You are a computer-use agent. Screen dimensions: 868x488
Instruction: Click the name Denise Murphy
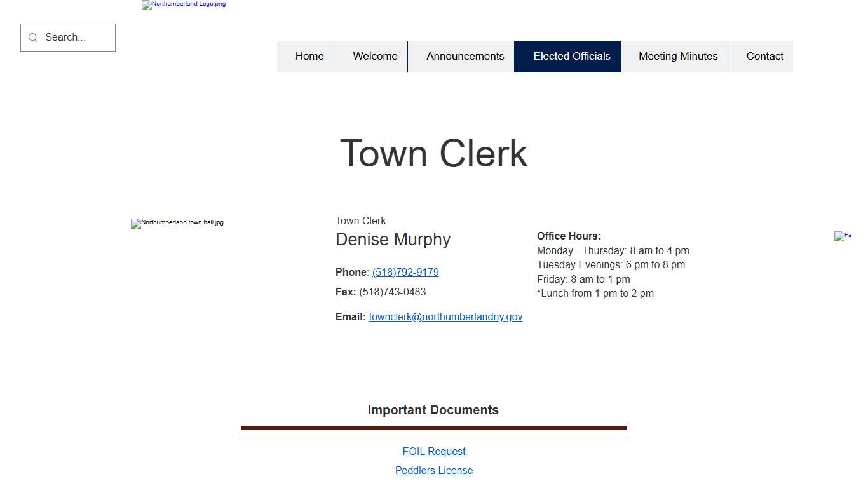pyautogui.click(x=393, y=240)
